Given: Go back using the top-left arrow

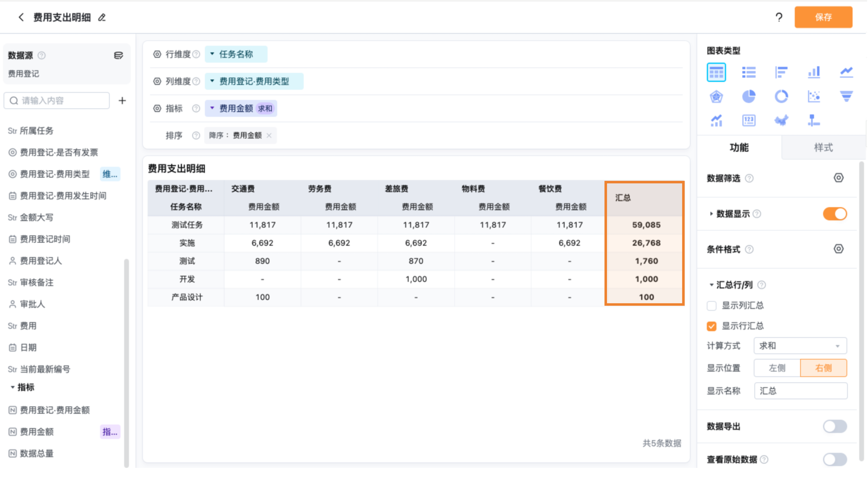Looking at the screenshot, I should (x=21, y=17).
